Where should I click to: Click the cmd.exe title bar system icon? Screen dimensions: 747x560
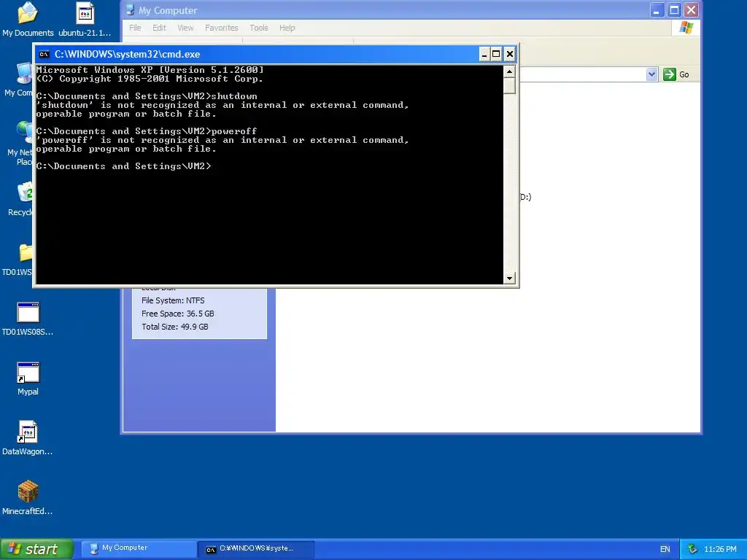44,54
